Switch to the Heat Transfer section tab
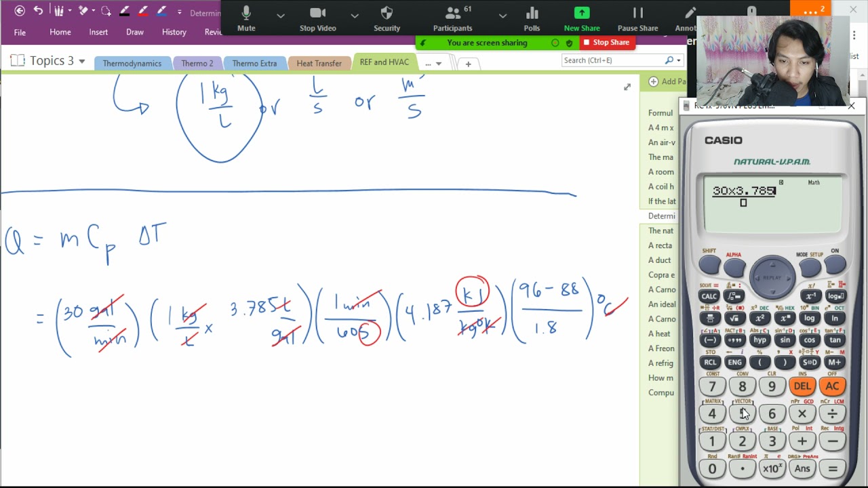The width and height of the screenshot is (868, 488). (319, 63)
